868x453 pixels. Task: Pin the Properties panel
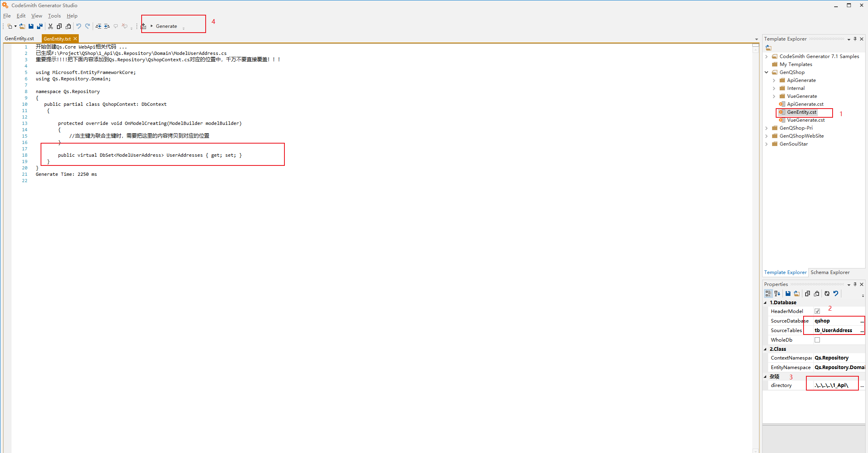[x=855, y=284]
